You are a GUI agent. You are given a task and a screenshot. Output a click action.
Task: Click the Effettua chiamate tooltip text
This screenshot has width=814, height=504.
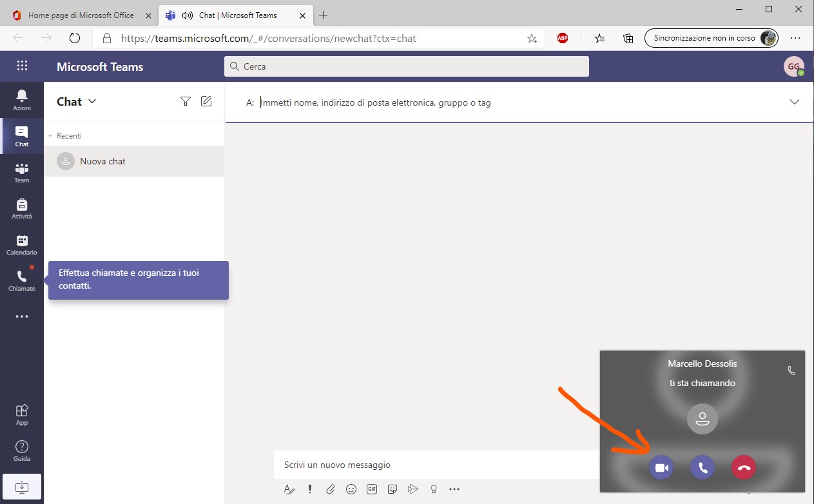129,279
